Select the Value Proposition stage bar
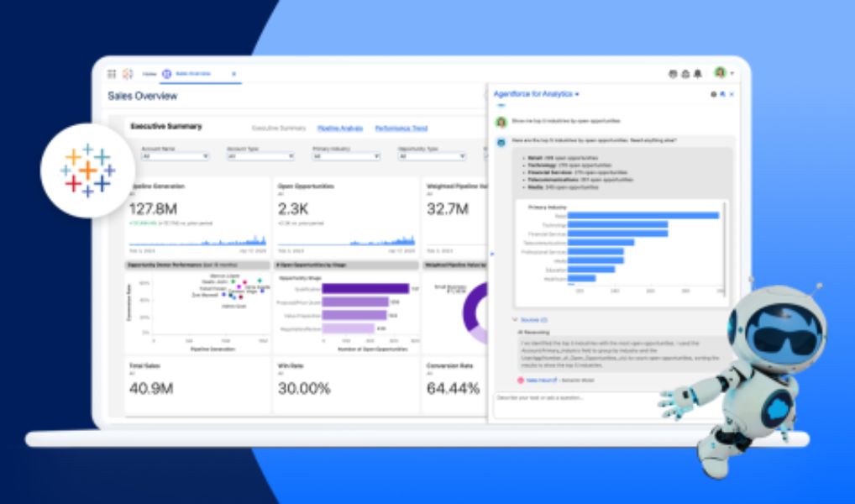Screen dimensions: 855x504 point(354,315)
